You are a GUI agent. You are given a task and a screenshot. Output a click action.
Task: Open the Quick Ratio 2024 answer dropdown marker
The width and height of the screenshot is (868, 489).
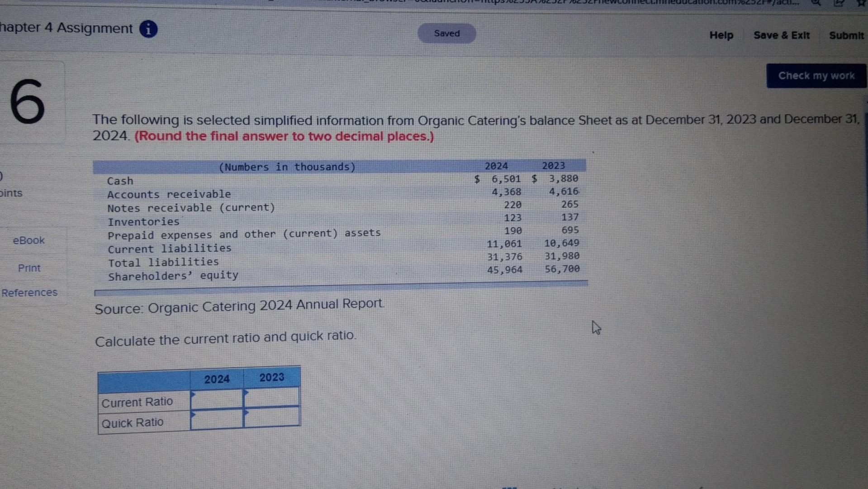pos(194,415)
